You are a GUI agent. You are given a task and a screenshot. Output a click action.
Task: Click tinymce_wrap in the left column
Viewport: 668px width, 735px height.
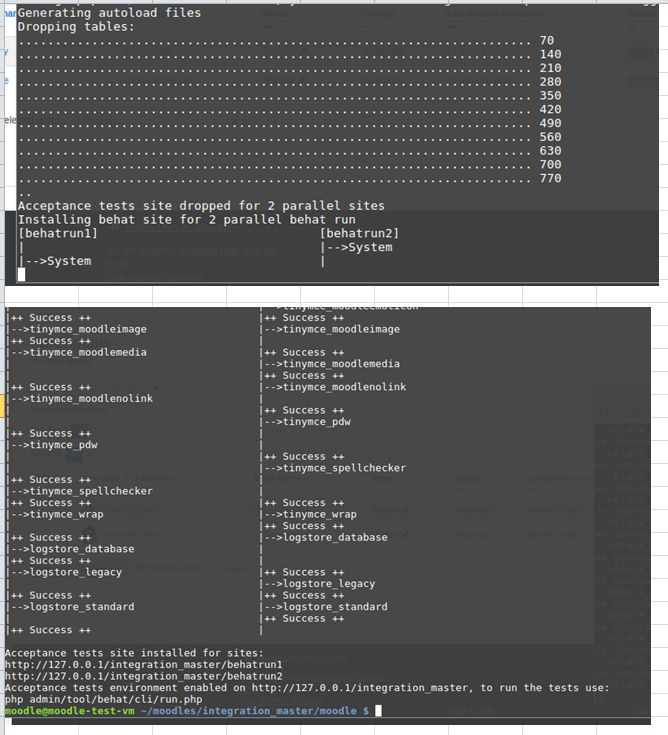66,515
